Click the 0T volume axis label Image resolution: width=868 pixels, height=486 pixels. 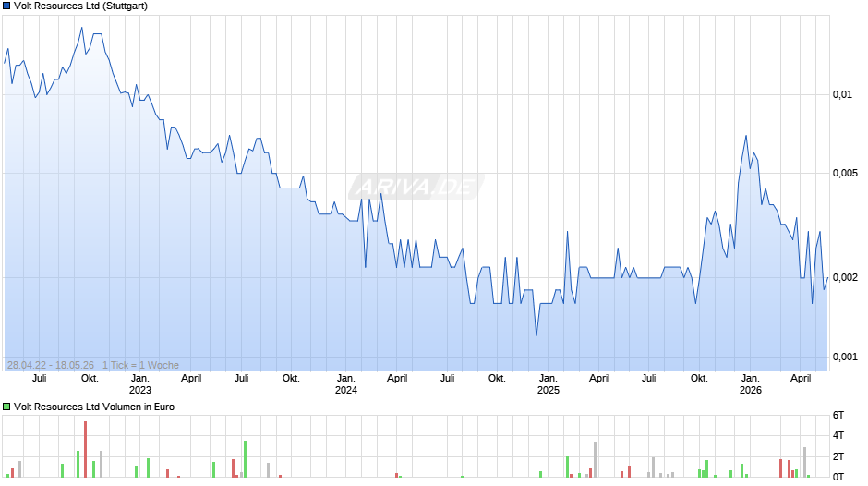point(838,477)
